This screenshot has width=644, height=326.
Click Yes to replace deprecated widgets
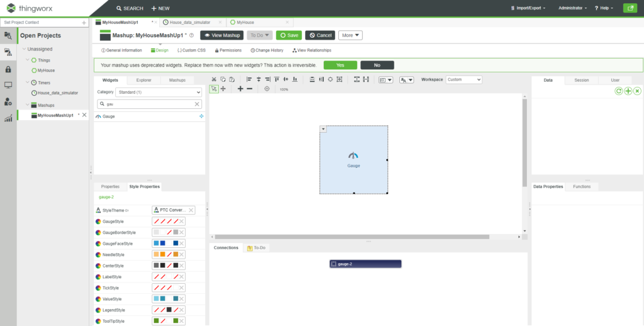click(340, 65)
